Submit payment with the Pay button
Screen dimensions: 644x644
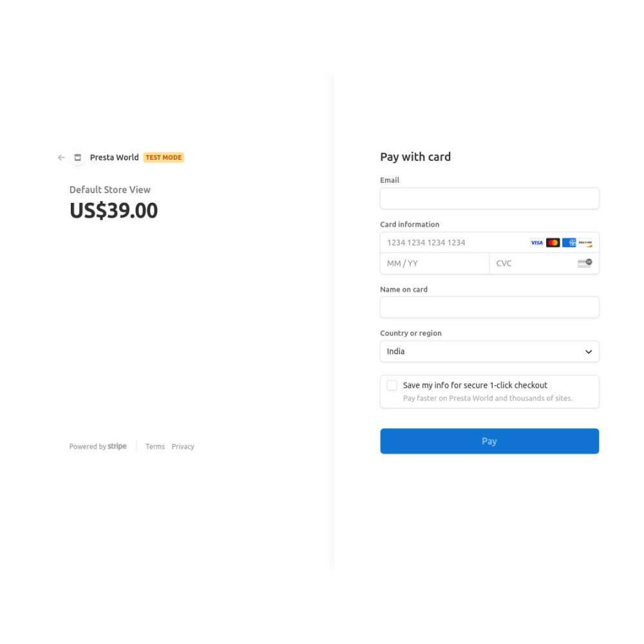tap(489, 441)
